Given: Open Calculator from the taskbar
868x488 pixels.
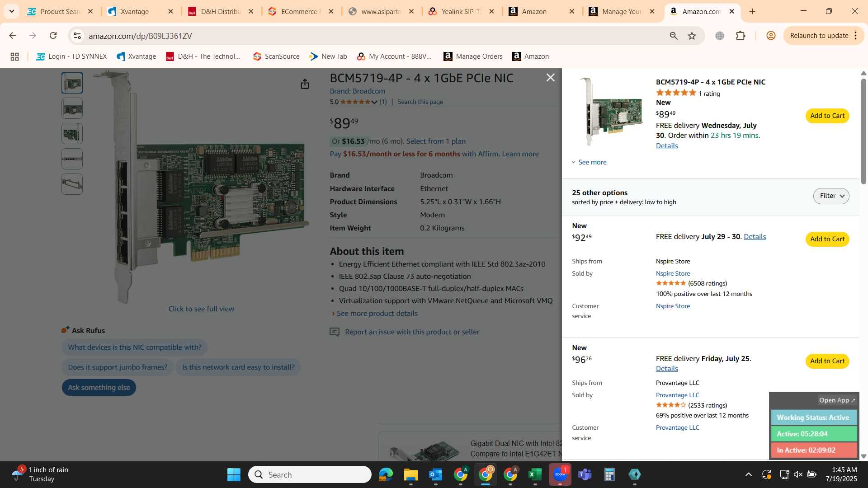Looking at the screenshot, I should click(609, 474).
